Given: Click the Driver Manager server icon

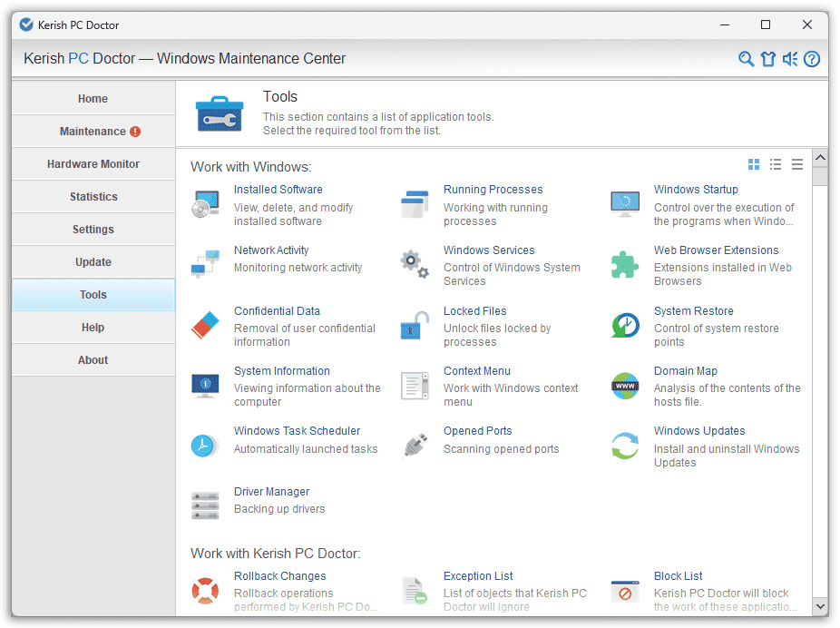Looking at the screenshot, I should [205, 505].
